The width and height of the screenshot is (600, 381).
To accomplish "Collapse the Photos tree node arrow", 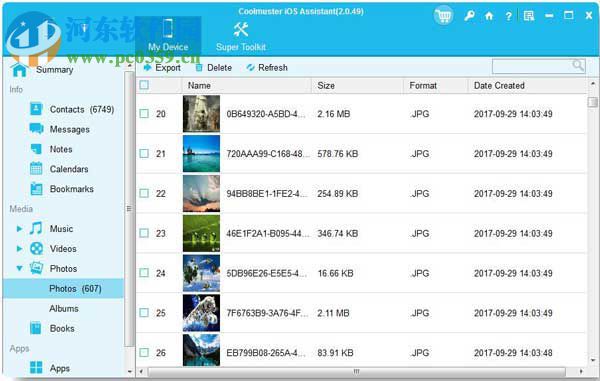I will click(19, 268).
